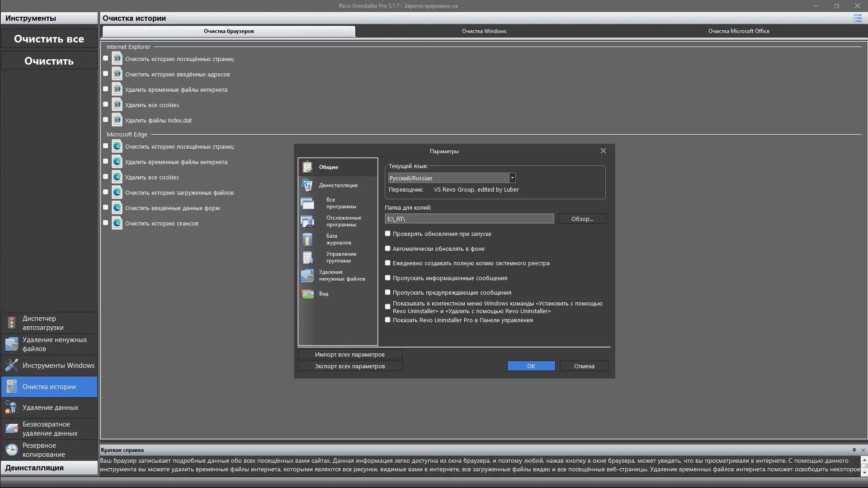Switch to Очистка Microsoft Office tab
Viewport: 868px width, 488px height.
739,31
